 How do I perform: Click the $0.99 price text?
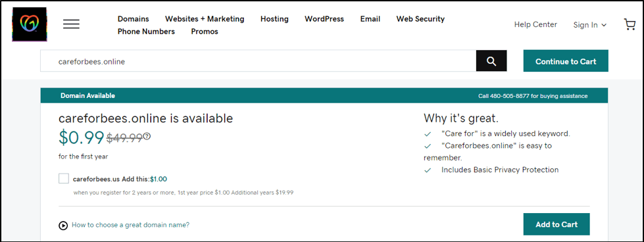82,137
